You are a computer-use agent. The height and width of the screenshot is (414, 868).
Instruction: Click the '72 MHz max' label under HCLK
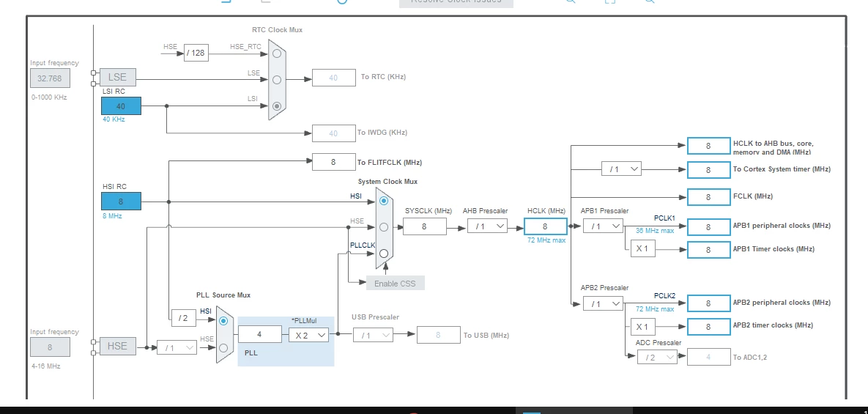click(x=546, y=240)
